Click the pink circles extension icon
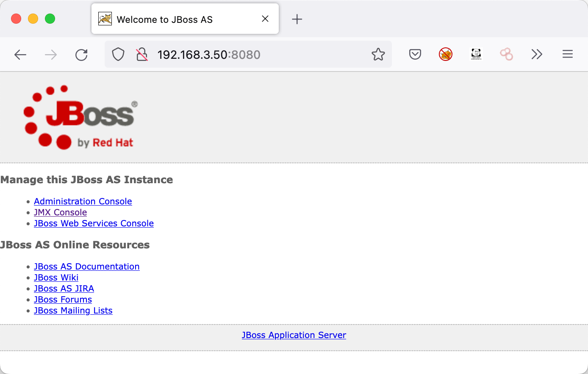The width and height of the screenshot is (588, 374). pyautogui.click(x=506, y=54)
